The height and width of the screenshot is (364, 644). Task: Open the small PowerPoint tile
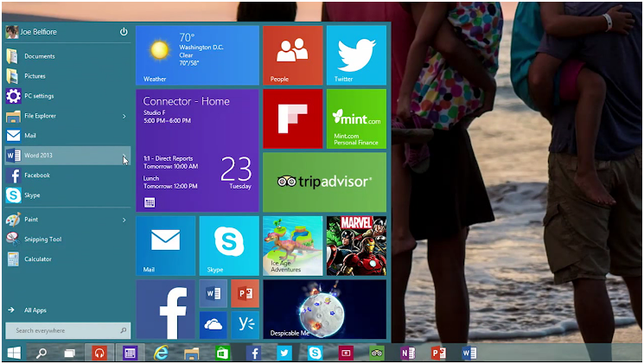pos(245,293)
